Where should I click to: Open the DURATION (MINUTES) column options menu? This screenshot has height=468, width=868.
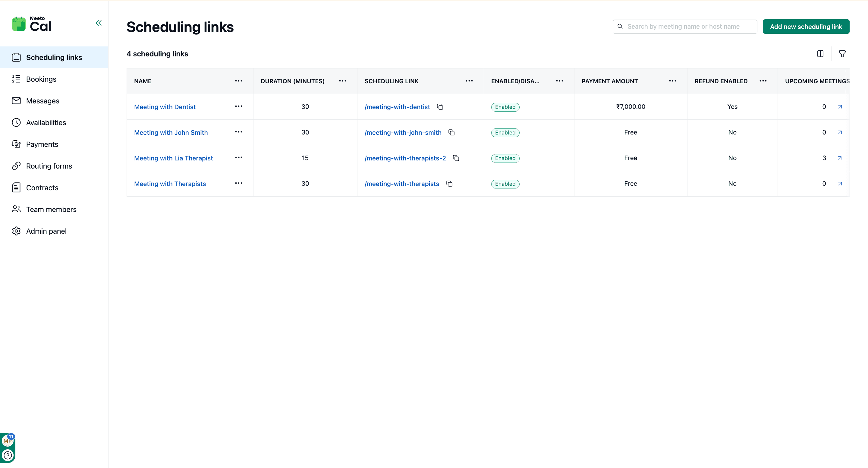(343, 81)
